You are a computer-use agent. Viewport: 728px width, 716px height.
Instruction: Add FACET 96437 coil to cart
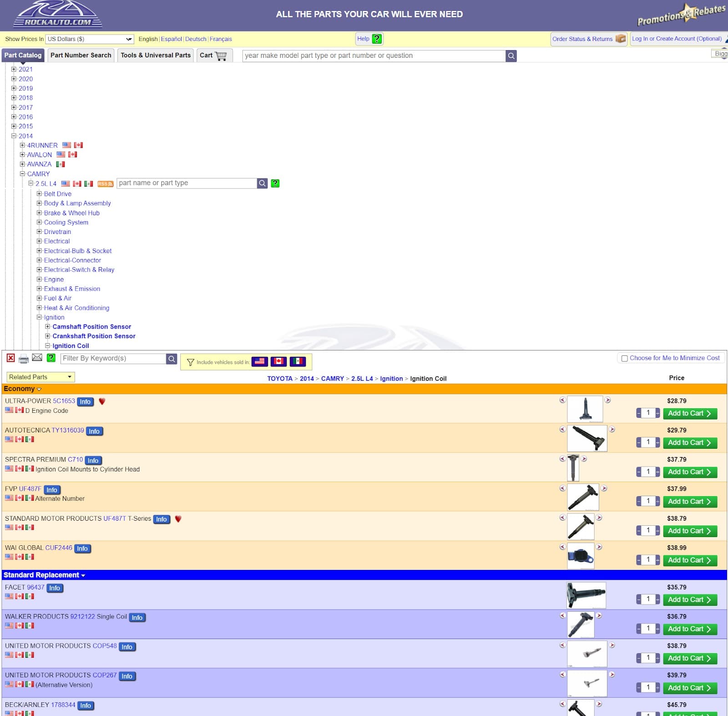[689, 600]
